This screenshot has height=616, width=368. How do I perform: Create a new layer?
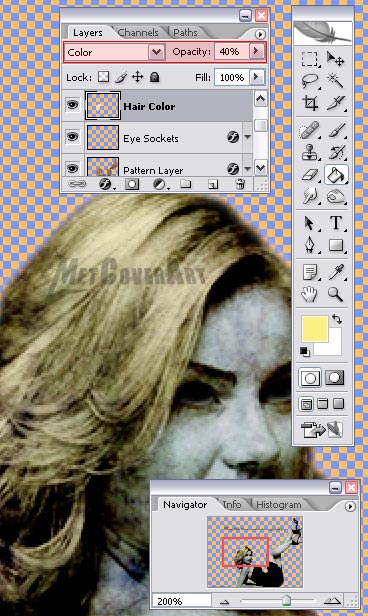[213, 184]
